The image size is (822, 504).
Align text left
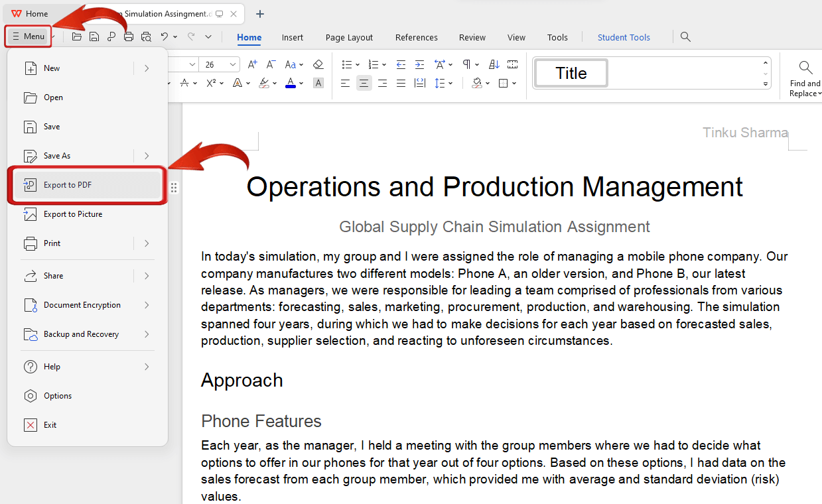(x=345, y=83)
